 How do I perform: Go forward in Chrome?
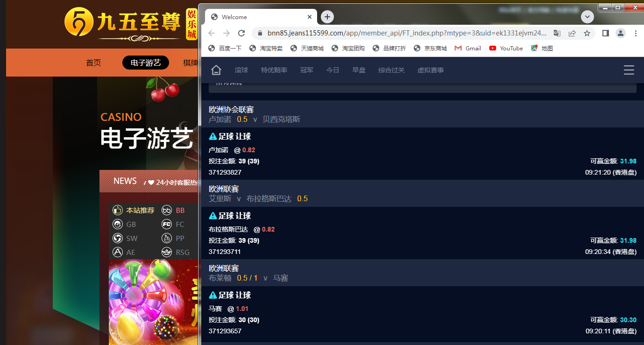(x=226, y=33)
